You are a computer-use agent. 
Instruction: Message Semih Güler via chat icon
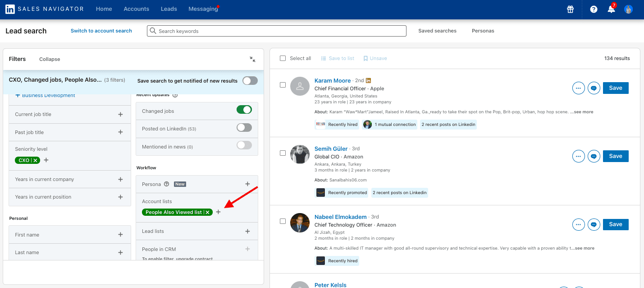pos(594,156)
